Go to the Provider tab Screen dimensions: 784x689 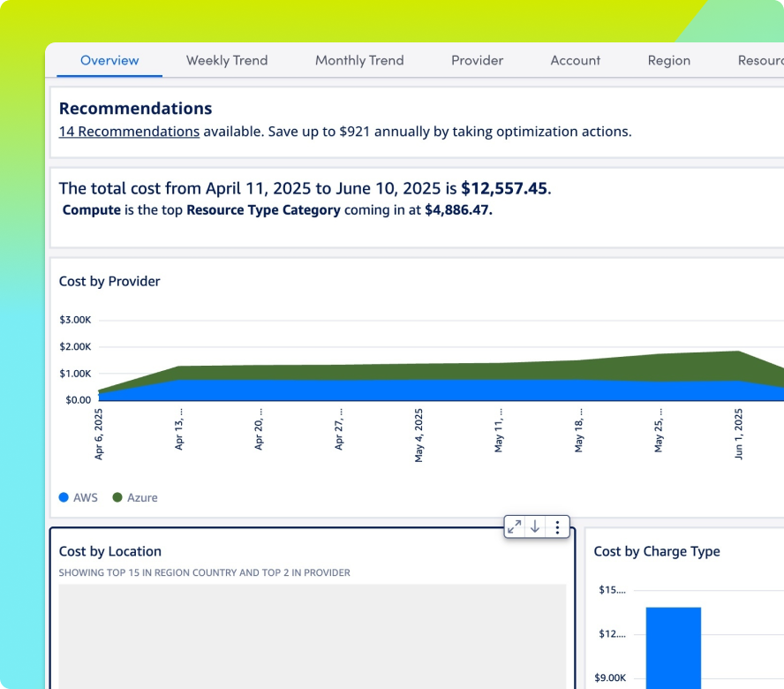click(x=477, y=61)
